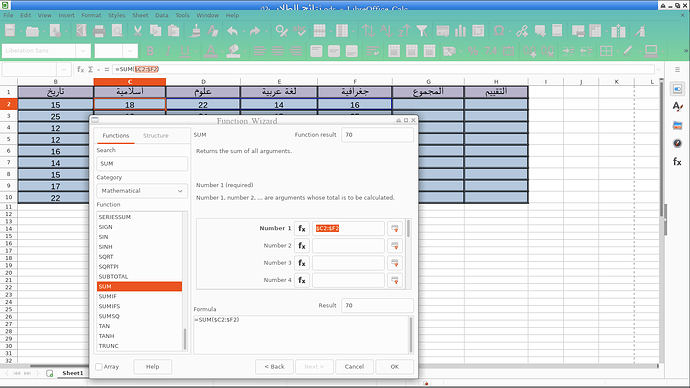Click the OK button
Image resolution: width=690 pixels, height=388 pixels.
pos(395,366)
